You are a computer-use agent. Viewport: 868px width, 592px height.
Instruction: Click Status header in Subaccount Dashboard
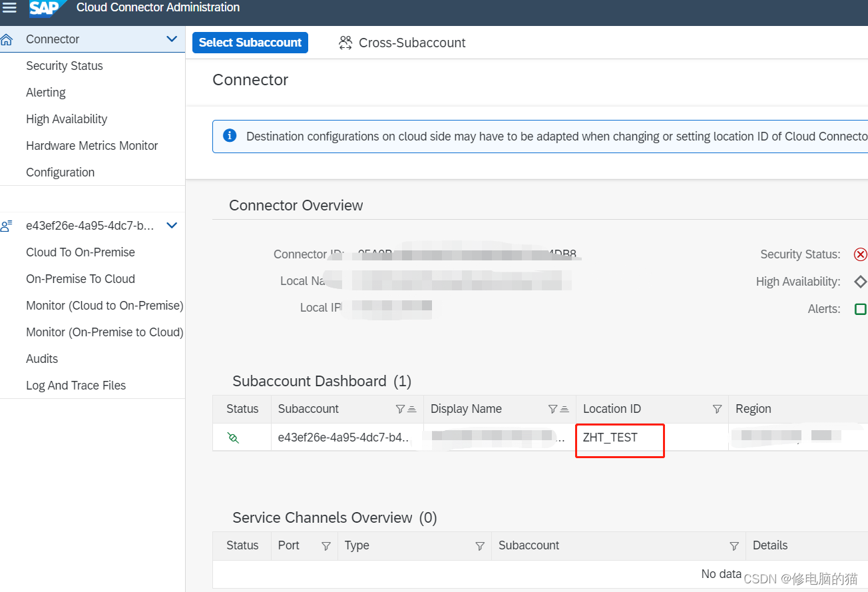click(x=242, y=409)
